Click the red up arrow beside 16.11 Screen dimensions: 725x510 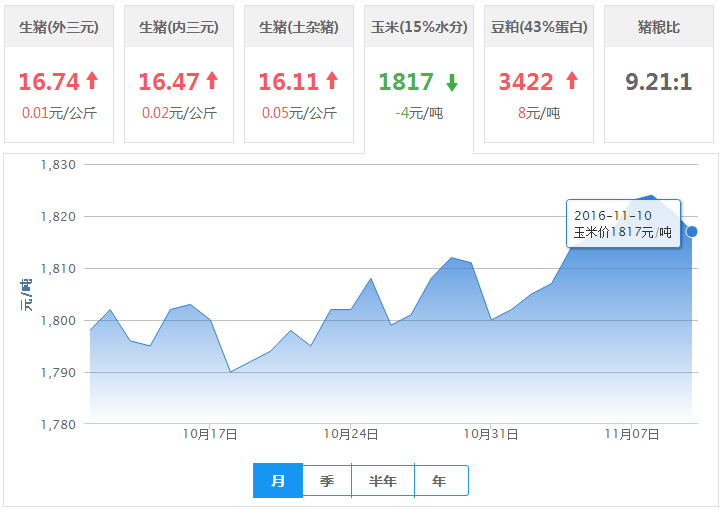(332, 80)
